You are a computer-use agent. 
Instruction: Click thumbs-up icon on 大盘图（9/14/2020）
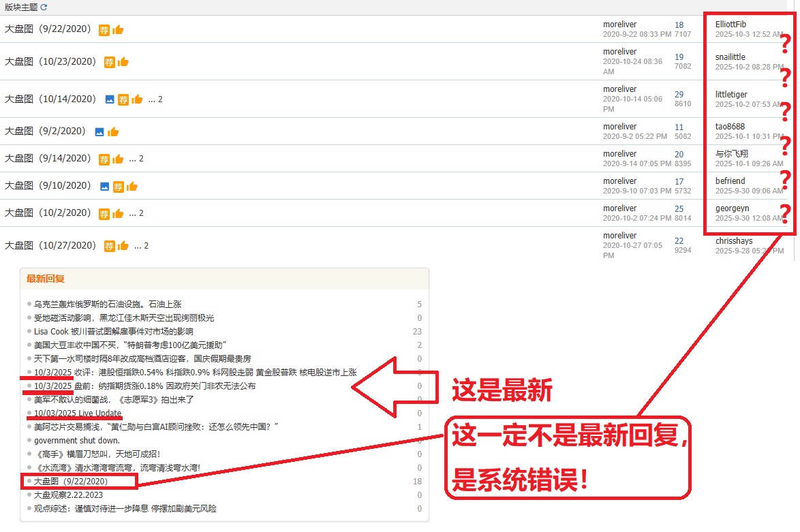point(118,159)
